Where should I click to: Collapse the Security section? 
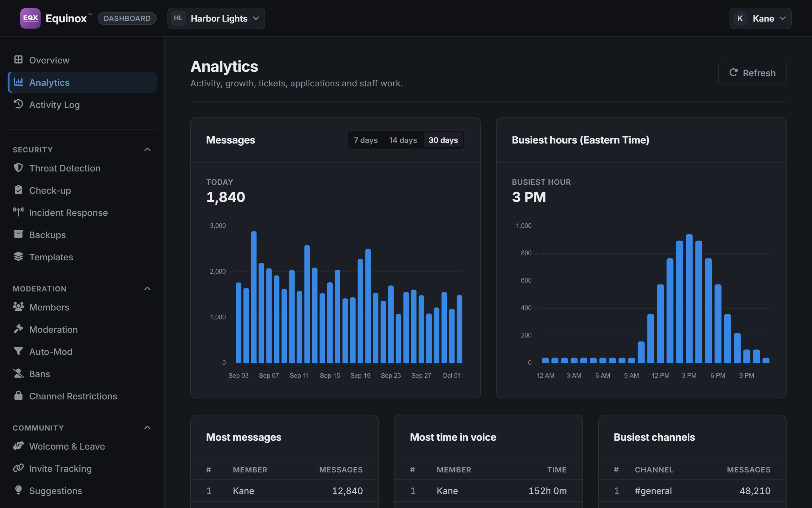[147, 150]
